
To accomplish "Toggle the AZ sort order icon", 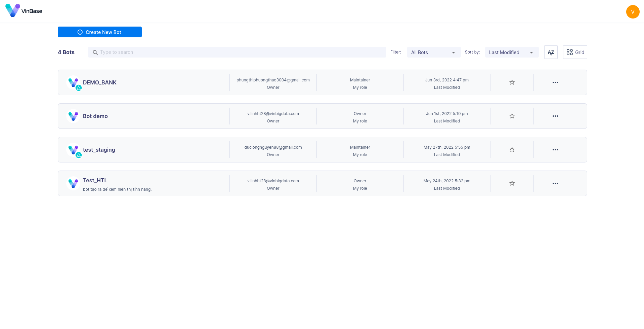I will point(551,52).
